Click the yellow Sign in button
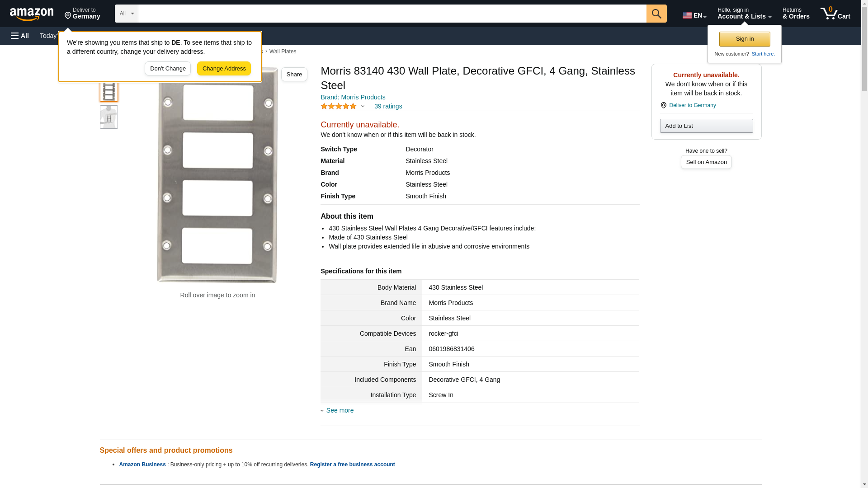The width and height of the screenshot is (868, 488). (744, 39)
